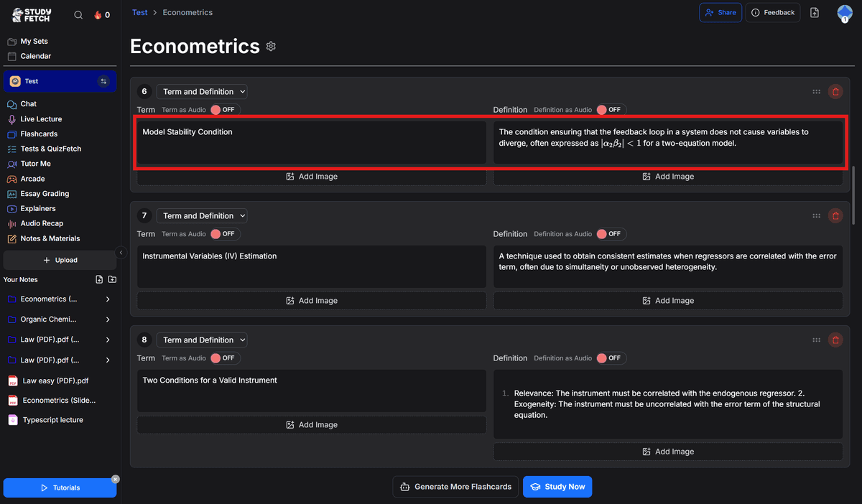
Task: Click new folder icon beside Your Notes
Action: pos(112,279)
